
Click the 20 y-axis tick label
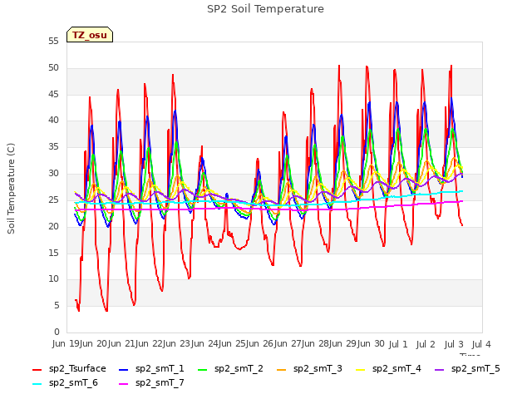[53, 226]
